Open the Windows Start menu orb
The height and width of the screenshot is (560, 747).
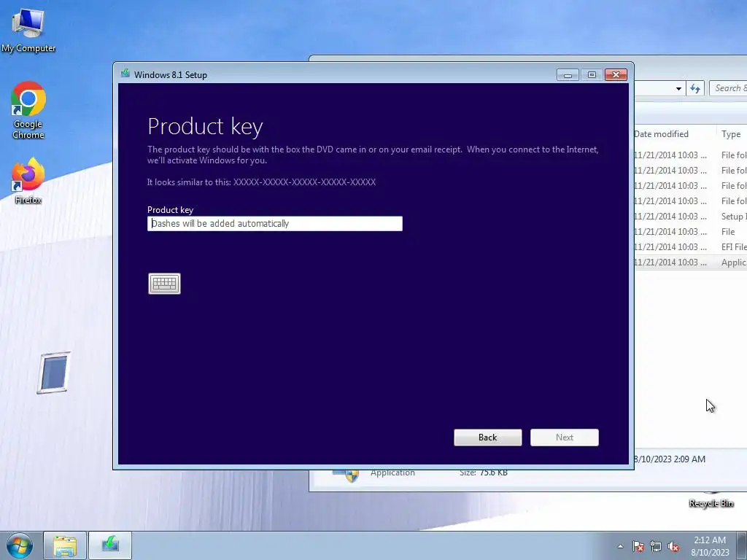click(x=20, y=545)
